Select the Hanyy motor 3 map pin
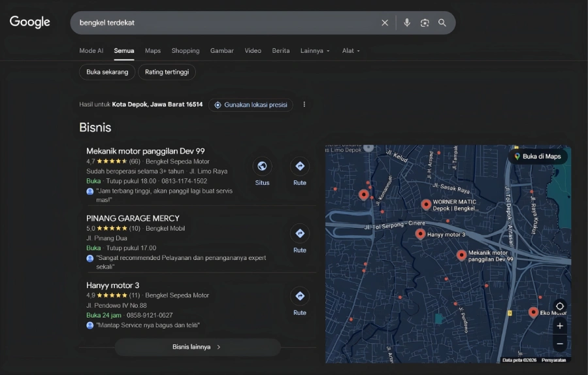The height and width of the screenshot is (375, 588). click(420, 234)
